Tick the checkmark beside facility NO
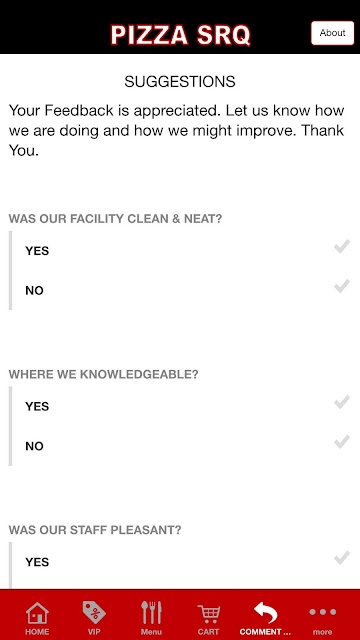 [x=342, y=286]
